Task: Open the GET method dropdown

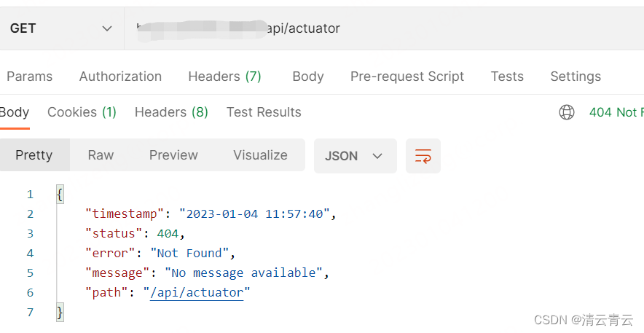Action: click(61, 28)
